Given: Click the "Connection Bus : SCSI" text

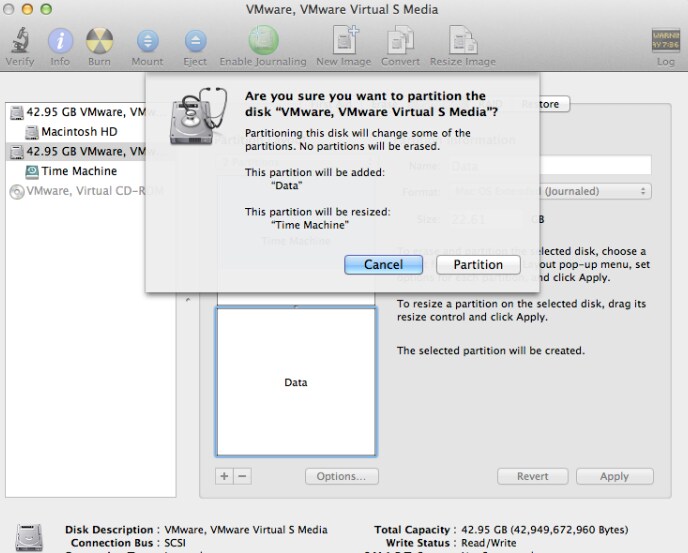Looking at the screenshot, I should click(x=128, y=543).
